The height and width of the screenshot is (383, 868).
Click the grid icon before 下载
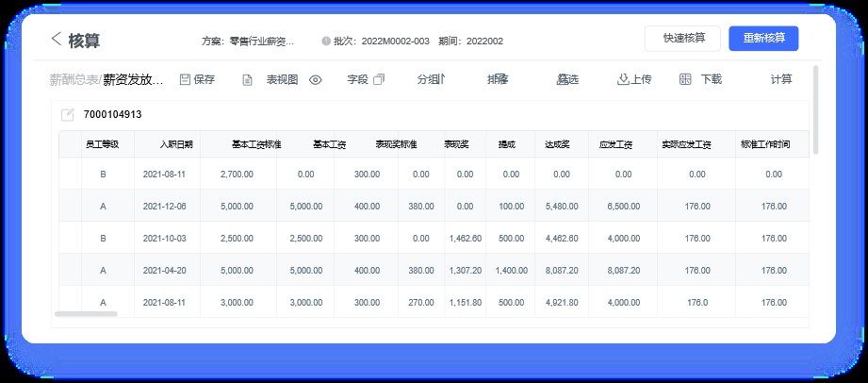click(x=685, y=80)
